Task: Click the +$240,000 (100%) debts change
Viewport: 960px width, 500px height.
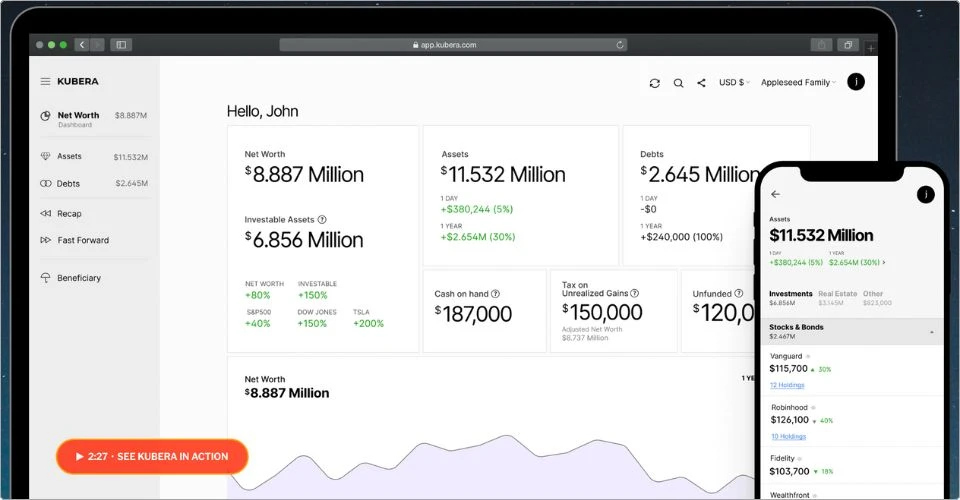Action: click(681, 237)
